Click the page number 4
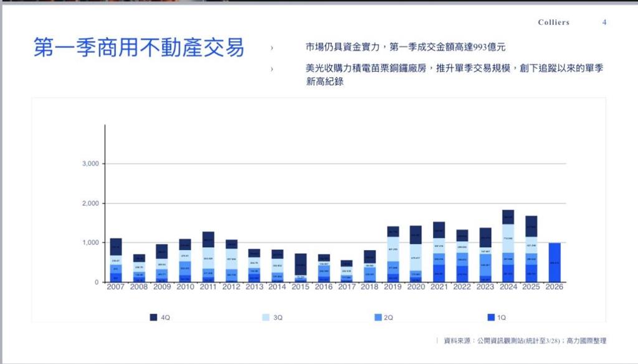The image size is (638, 364). coord(604,22)
